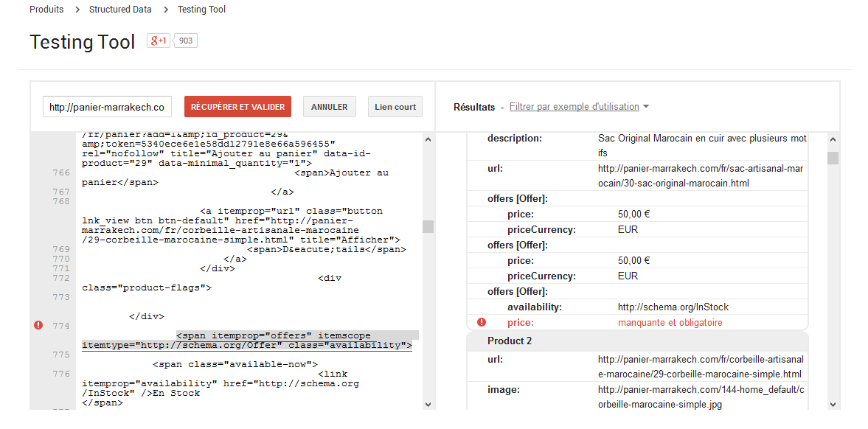The width and height of the screenshot is (868, 429).
Task: Open the Produits breadcrumb link
Action: 46,10
